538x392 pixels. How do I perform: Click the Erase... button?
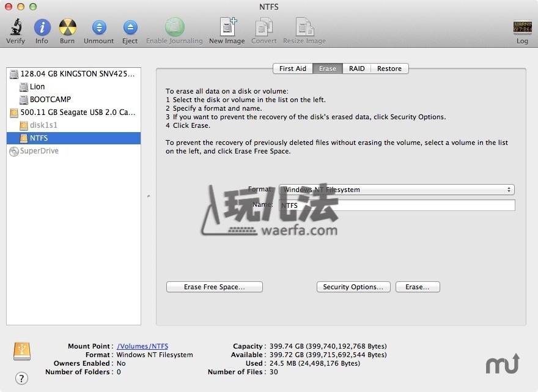(x=417, y=287)
